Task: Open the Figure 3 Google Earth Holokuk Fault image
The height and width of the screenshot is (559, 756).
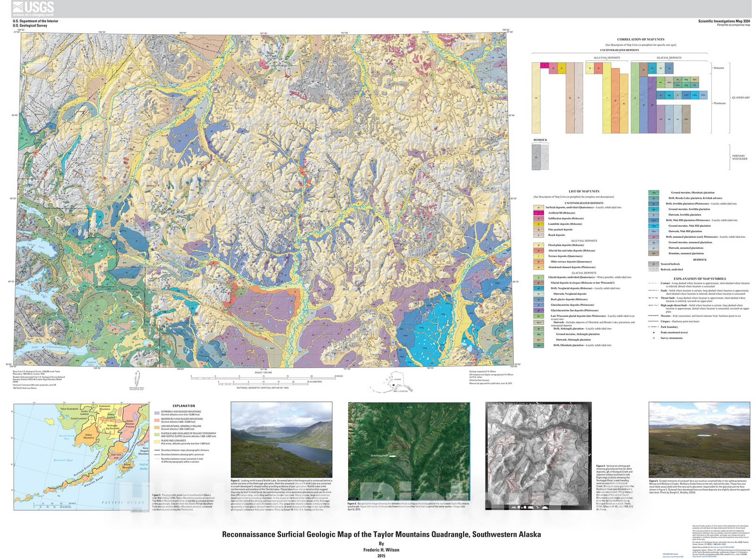Action: point(409,451)
